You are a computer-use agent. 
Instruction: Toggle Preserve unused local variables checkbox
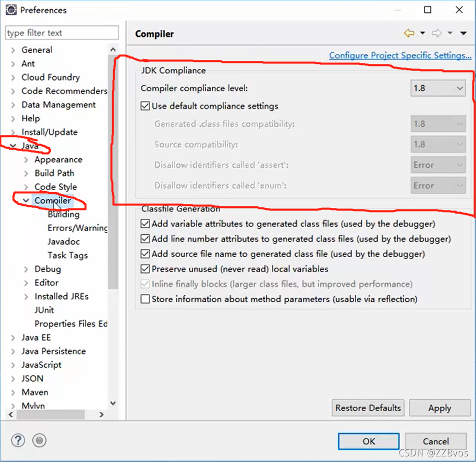145,269
